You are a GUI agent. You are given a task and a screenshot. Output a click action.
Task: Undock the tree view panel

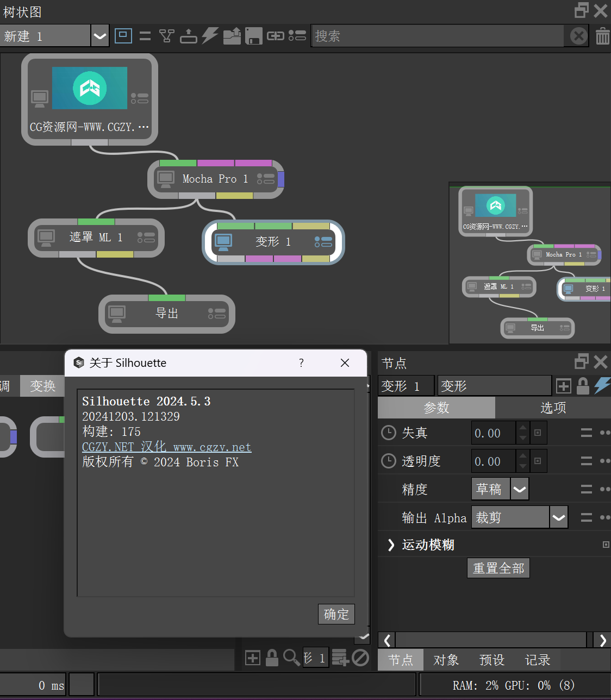pyautogui.click(x=582, y=10)
